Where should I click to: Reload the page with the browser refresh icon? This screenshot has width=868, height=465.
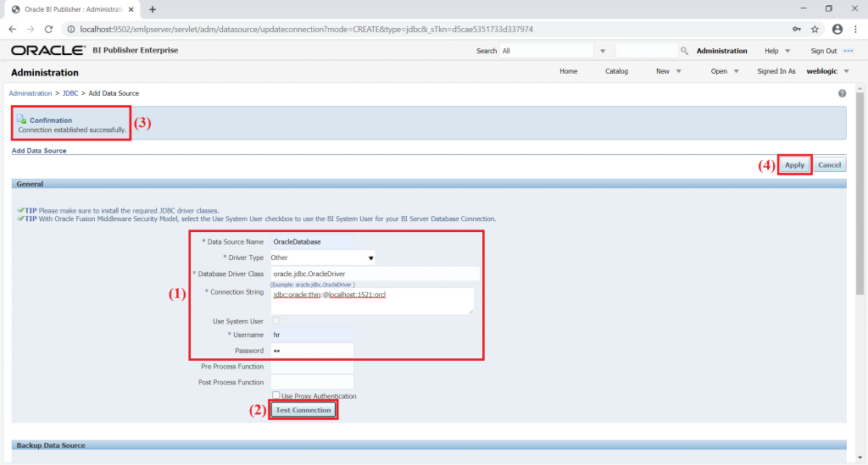48,30
